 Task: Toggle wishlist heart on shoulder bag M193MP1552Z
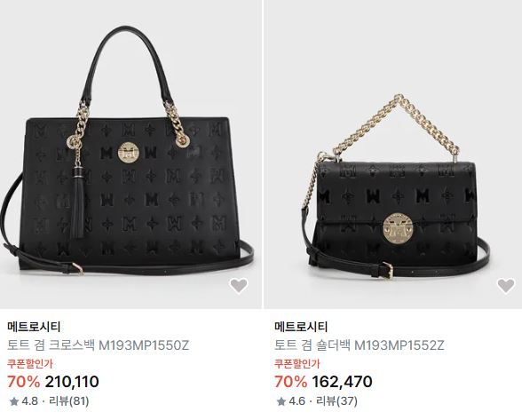506,285
